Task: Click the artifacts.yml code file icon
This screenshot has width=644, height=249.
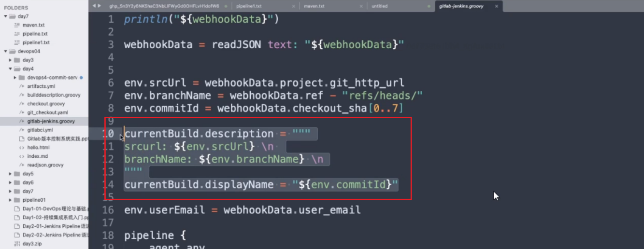Action: pos(22,86)
